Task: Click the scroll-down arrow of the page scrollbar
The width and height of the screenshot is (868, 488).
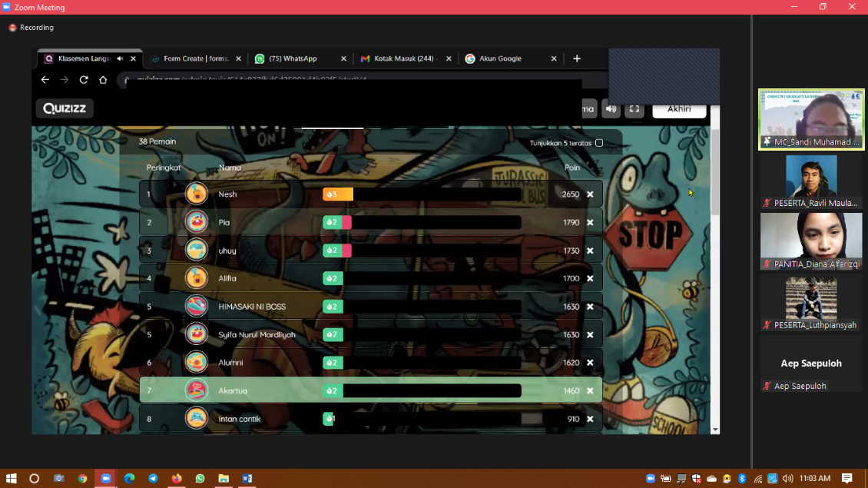Action: point(715,430)
